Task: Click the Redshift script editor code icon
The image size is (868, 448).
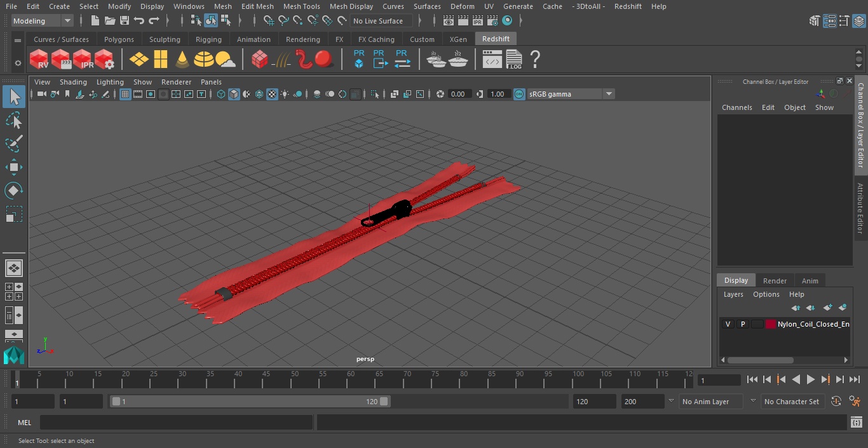Action: click(492, 60)
